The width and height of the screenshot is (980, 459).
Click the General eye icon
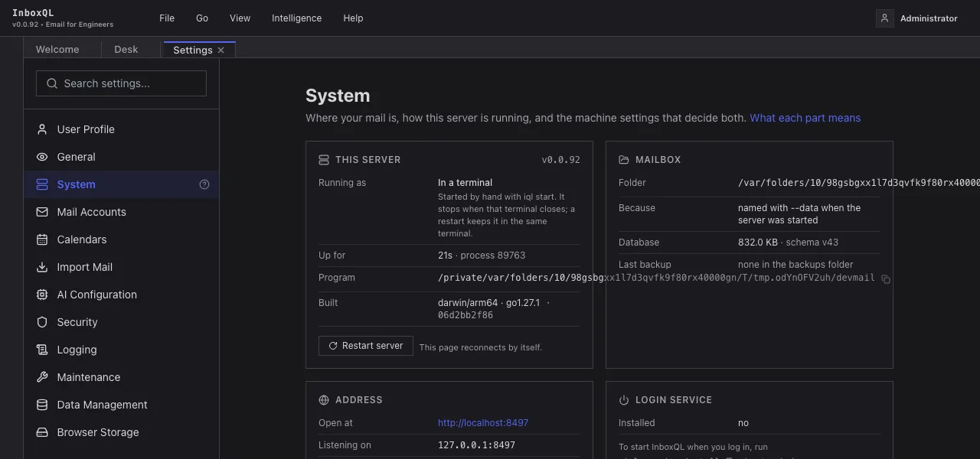(x=42, y=157)
